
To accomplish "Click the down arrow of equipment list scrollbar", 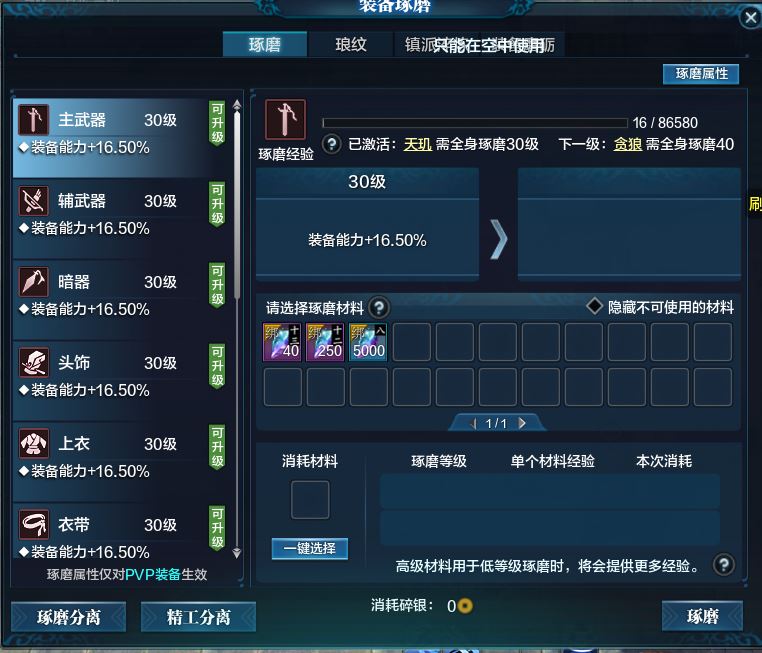I will tap(237, 553).
